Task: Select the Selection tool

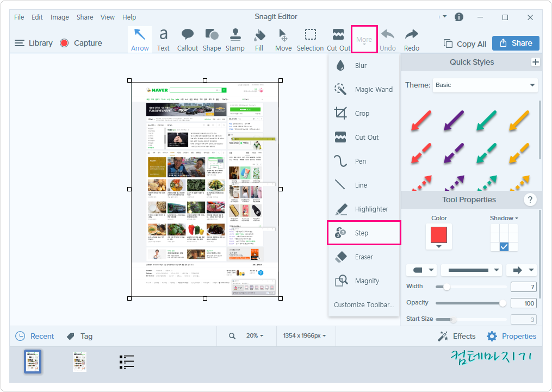Action: click(x=310, y=40)
